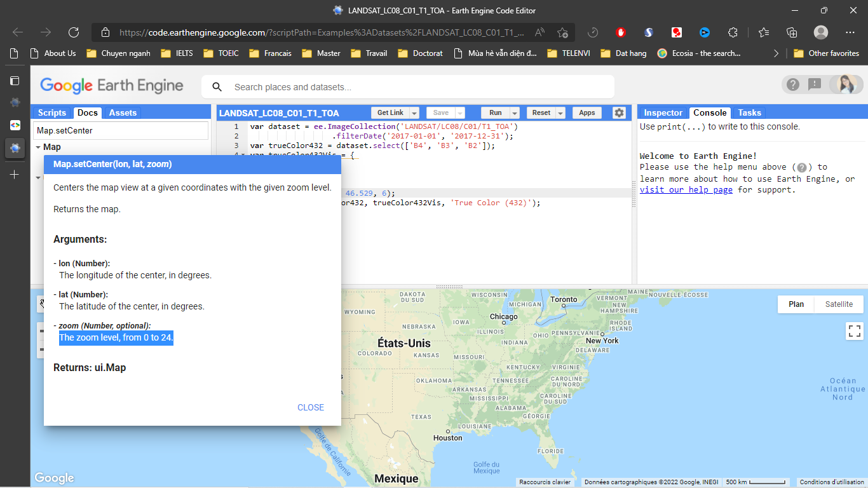Screen dimensions: 868x488
Task: Open the Doctorat favorites folder
Action: coord(421,53)
